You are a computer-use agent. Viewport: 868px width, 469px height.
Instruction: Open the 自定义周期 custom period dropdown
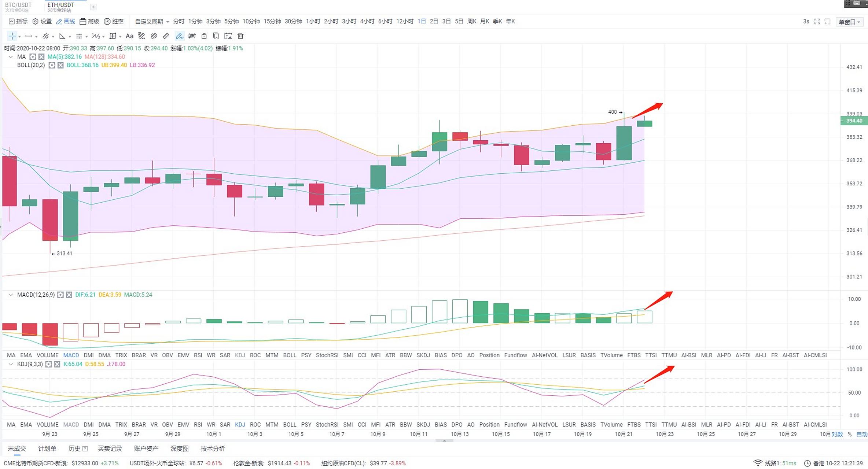[x=152, y=22]
